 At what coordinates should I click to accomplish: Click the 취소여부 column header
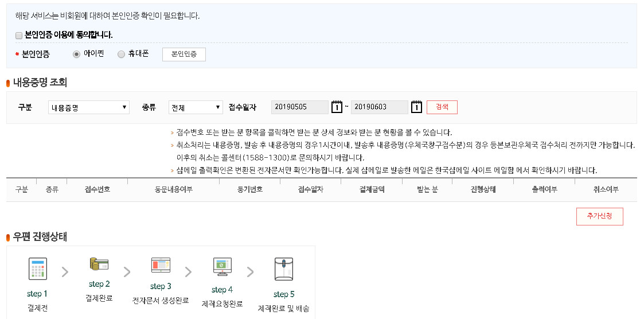606,189
